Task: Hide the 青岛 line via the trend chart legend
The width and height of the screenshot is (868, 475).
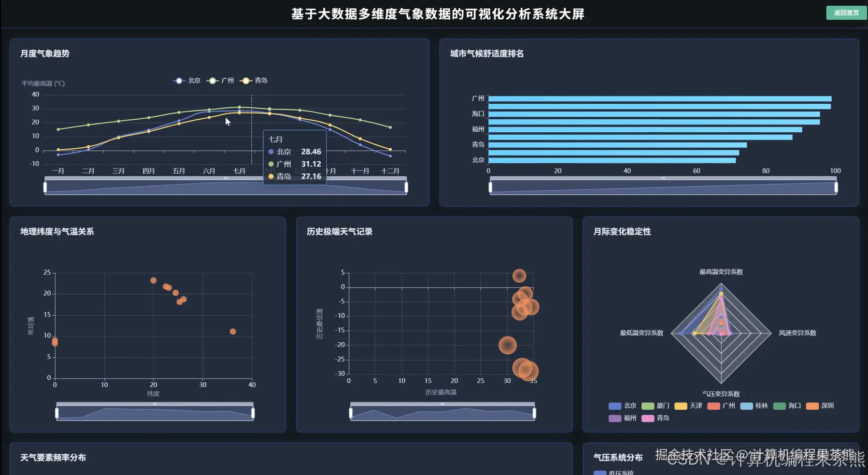Action: (x=253, y=80)
